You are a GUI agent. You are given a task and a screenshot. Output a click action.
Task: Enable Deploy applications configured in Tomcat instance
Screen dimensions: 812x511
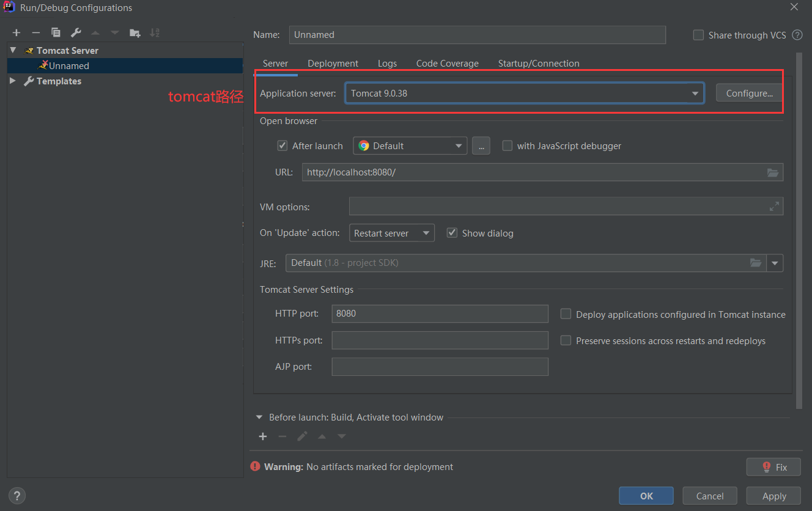click(566, 314)
